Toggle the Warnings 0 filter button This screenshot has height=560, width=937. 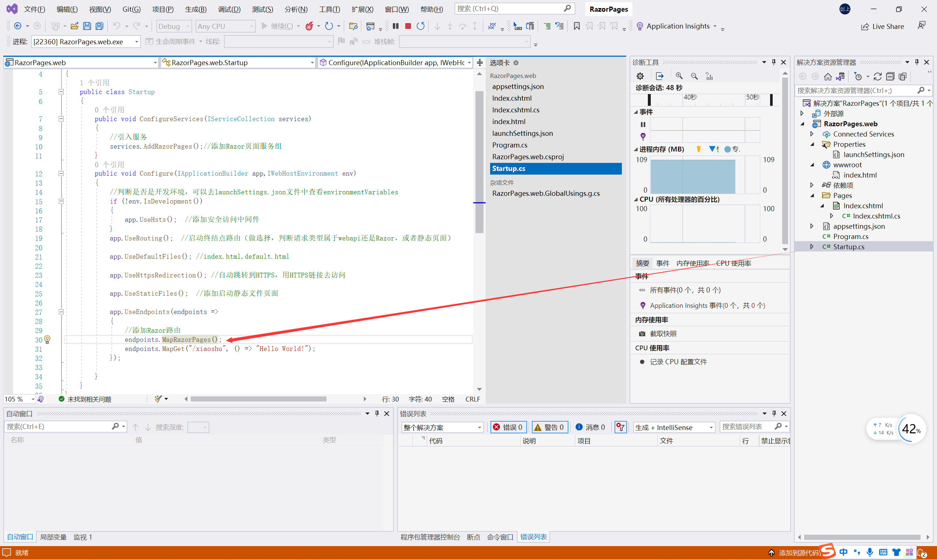(549, 427)
